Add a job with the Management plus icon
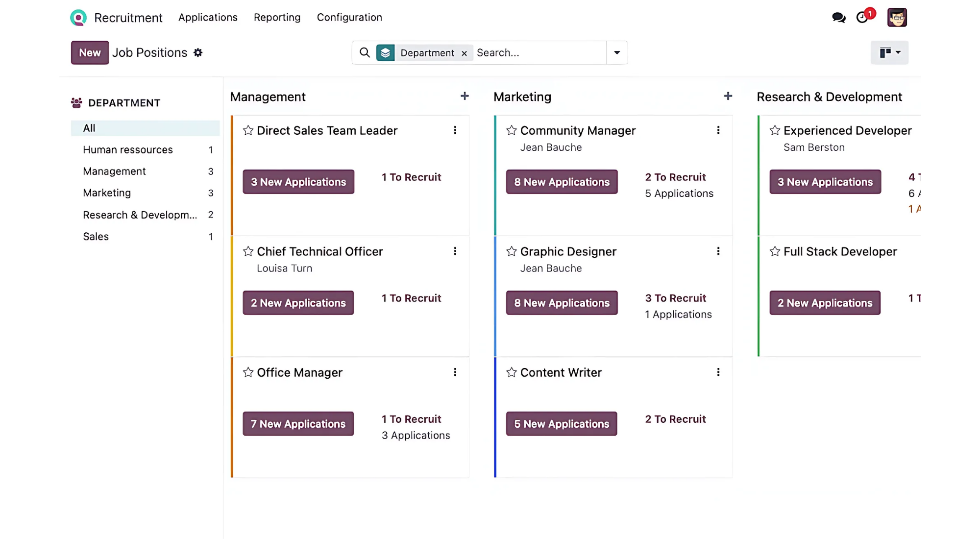The height and width of the screenshot is (539, 980). coord(465,97)
